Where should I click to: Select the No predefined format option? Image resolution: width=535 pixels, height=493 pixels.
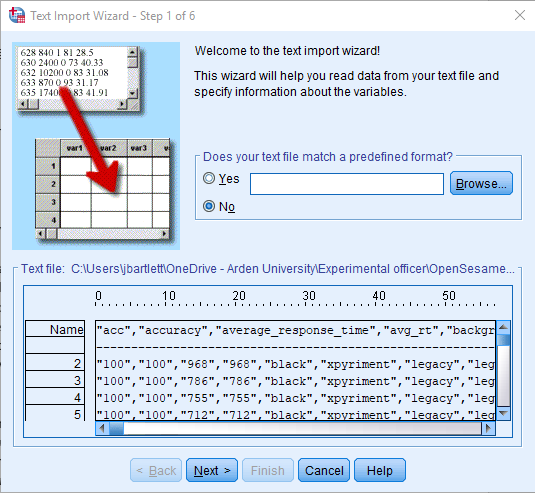[x=209, y=206]
